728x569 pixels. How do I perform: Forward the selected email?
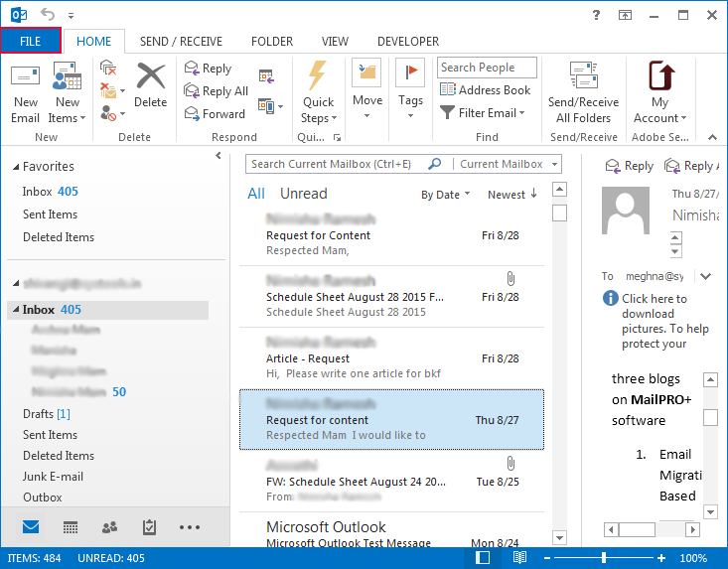tap(215, 114)
